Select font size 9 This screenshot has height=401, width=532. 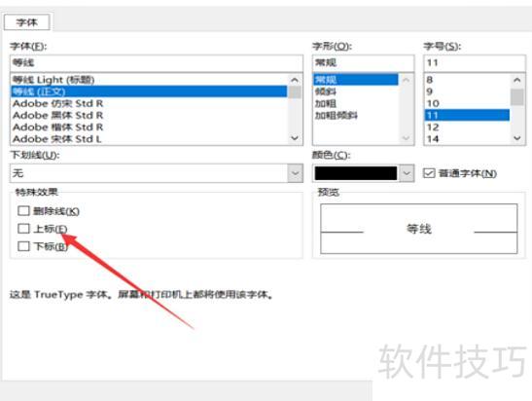[467, 91]
